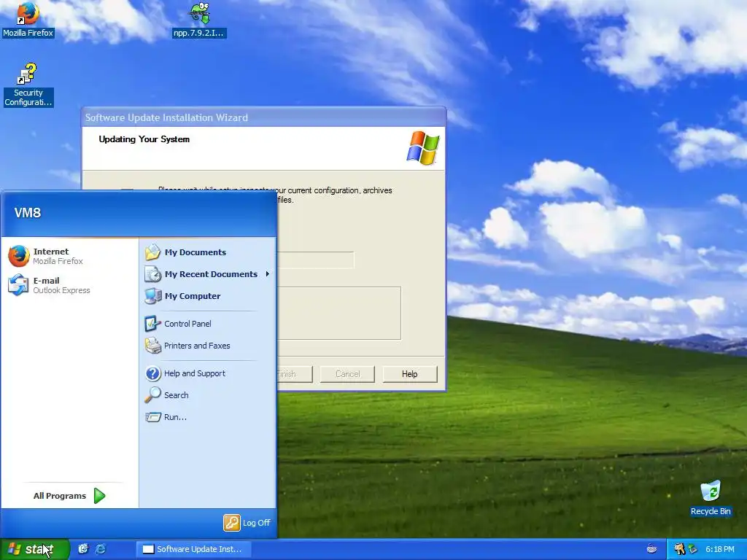Click the notification tray icon beside the clock

point(692,550)
